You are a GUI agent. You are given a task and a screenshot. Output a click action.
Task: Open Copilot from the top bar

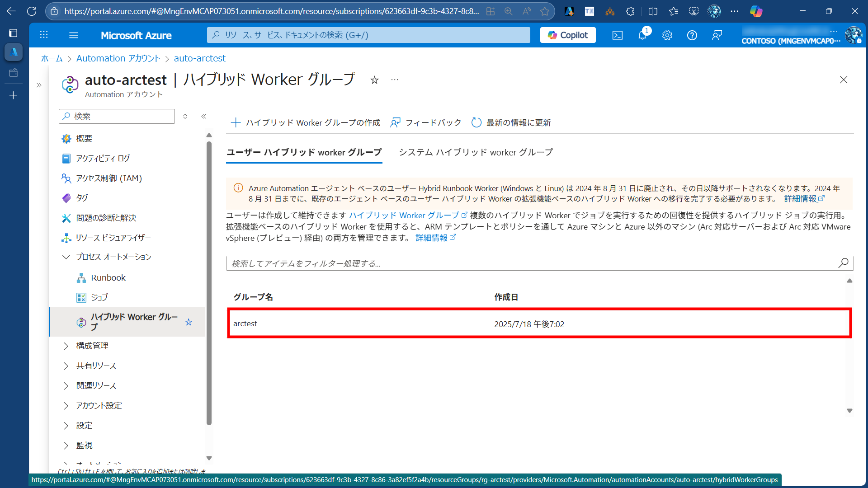tap(567, 35)
